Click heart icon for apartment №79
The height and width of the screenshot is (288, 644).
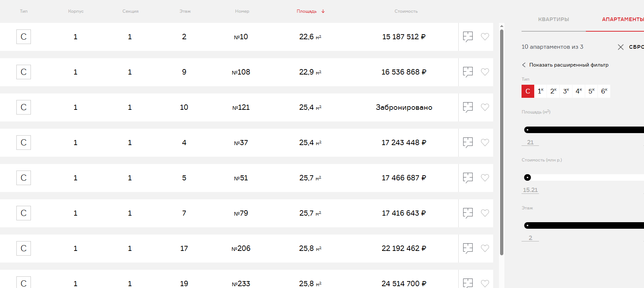coord(485,213)
